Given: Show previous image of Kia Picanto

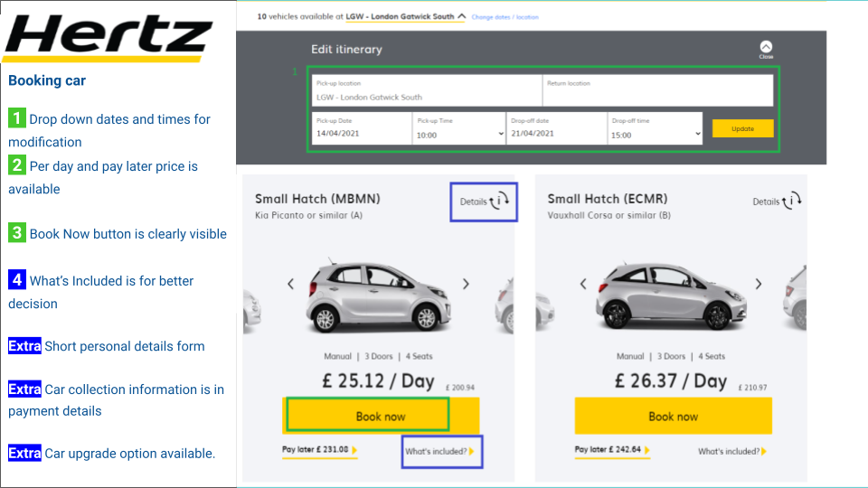Looking at the screenshot, I should (x=290, y=284).
